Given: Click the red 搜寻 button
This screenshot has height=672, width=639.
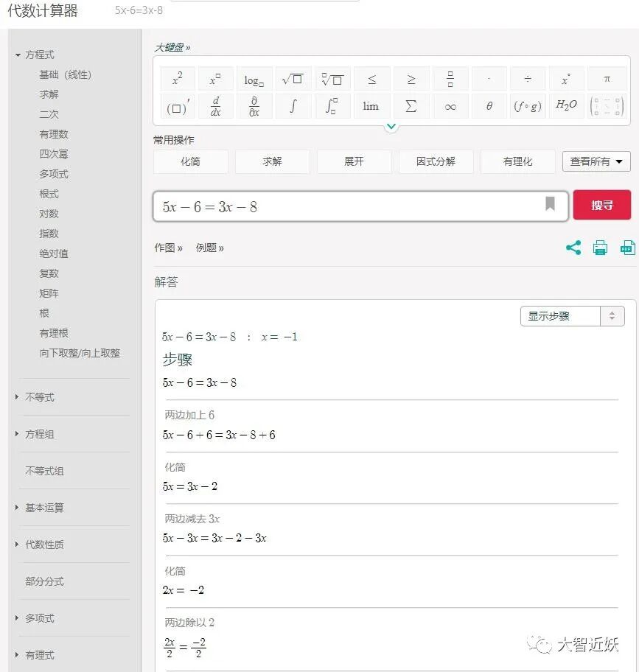Looking at the screenshot, I should pos(601,205).
